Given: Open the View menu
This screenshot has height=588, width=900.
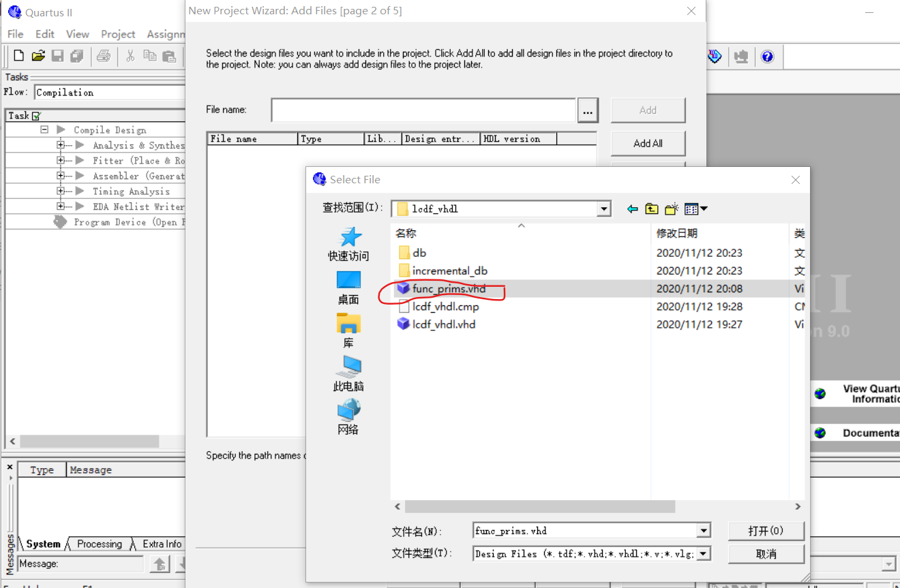Looking at the screenshot, I should coord(77,33).
